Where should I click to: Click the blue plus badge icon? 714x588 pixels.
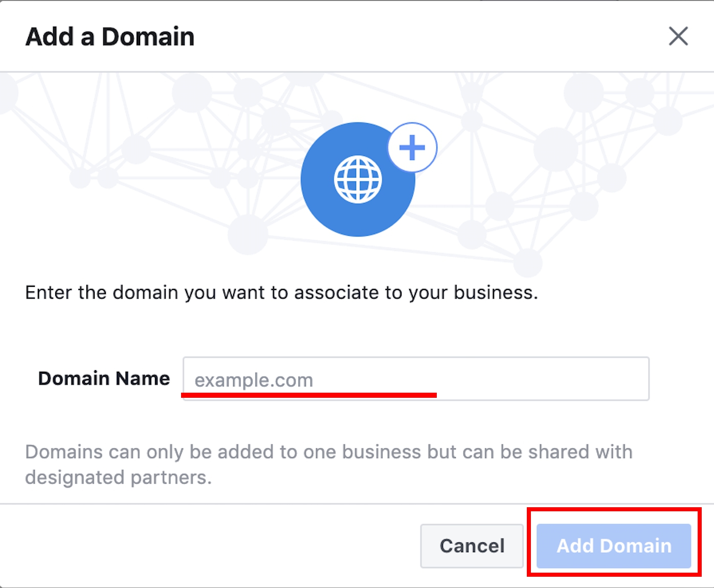[x=412, y=148]
